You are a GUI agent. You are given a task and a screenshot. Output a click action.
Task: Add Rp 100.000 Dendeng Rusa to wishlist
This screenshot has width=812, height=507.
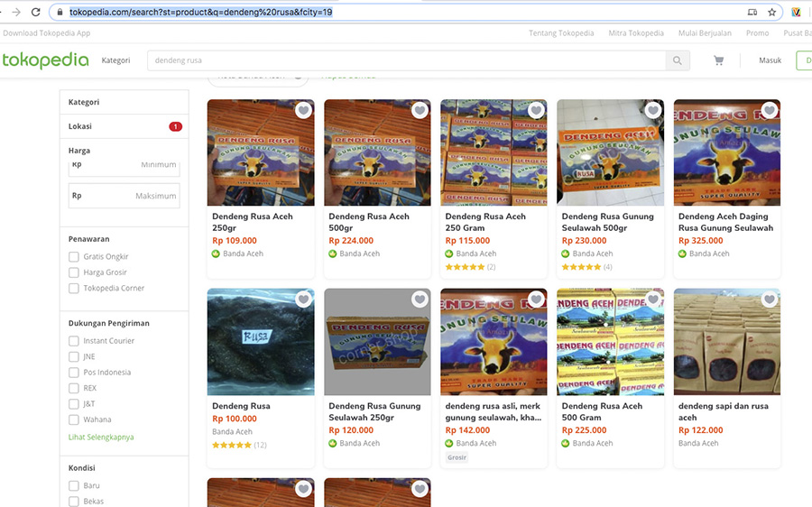click(303, 300)
